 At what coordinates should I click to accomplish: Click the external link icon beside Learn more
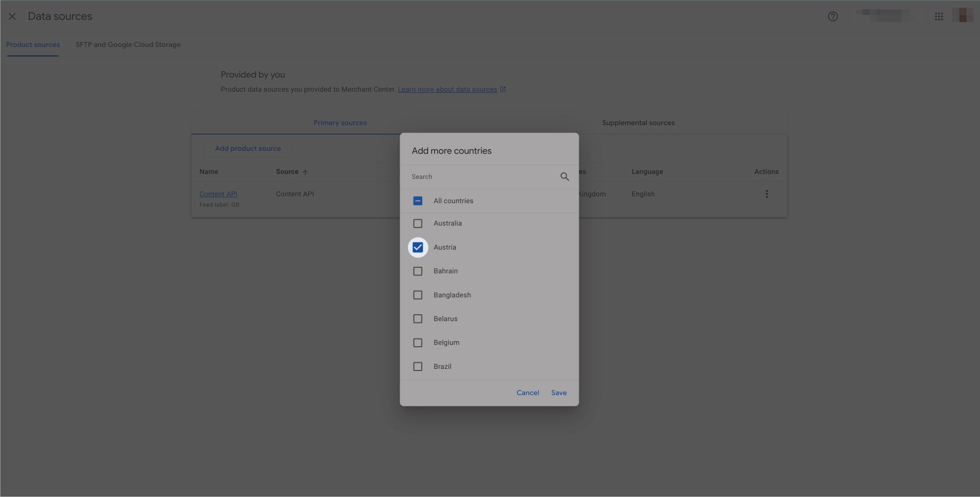click(503, 89)
